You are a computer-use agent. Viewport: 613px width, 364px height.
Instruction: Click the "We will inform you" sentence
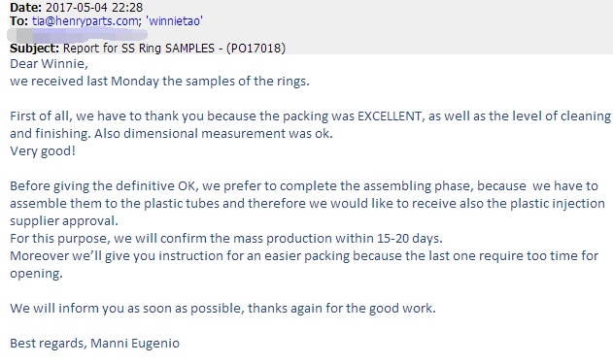(x=222, y=309)
